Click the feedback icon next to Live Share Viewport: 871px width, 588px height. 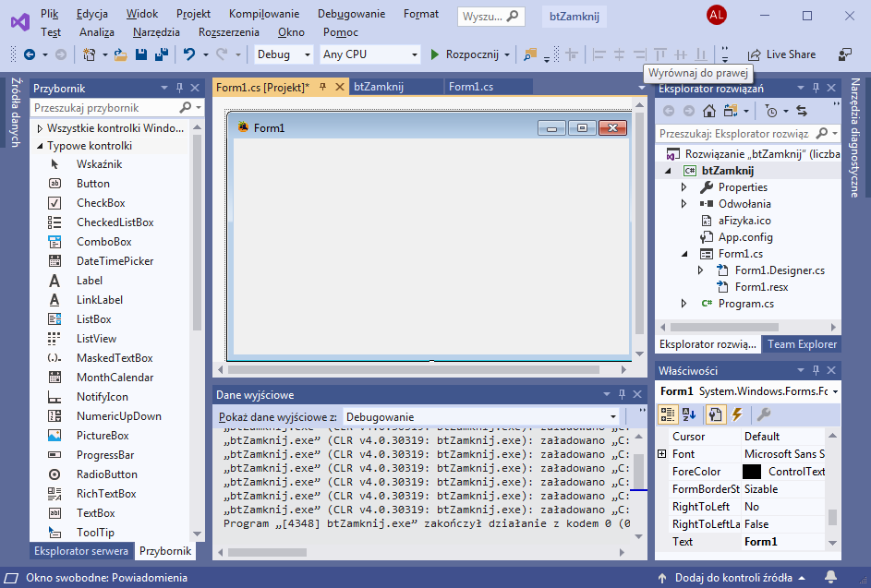[x=844, y=54]
